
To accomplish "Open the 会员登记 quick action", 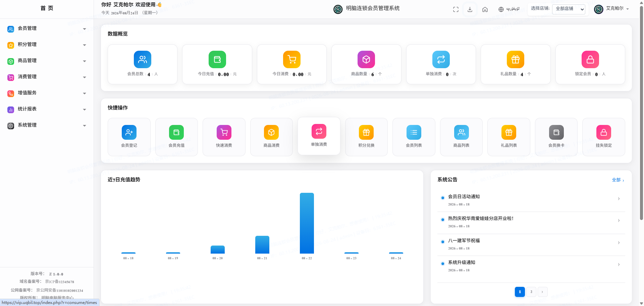I will click(x=129, y=137).
